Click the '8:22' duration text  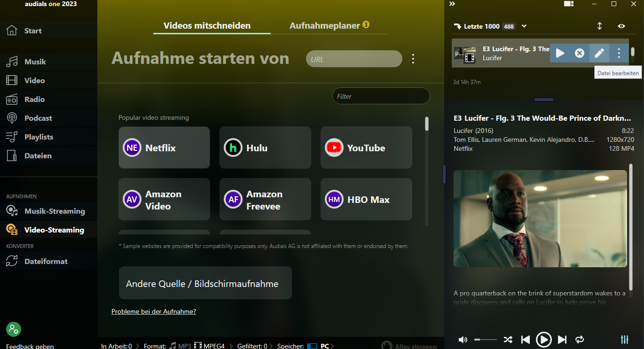[628, 131]
